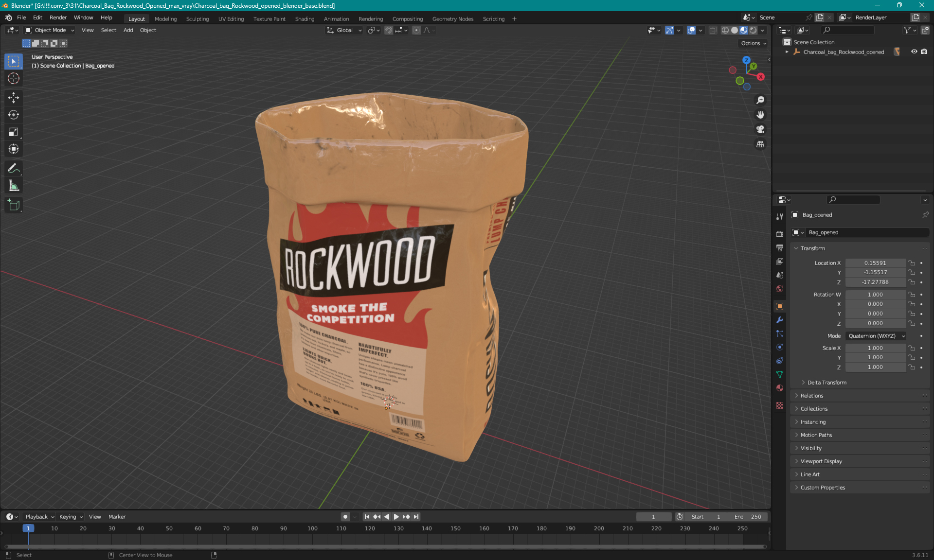Image resolution: width=934 pixels, height=560 pixels.
Task: Open the Global transform orientation dropdown
Action: click(x=344, y=30)
